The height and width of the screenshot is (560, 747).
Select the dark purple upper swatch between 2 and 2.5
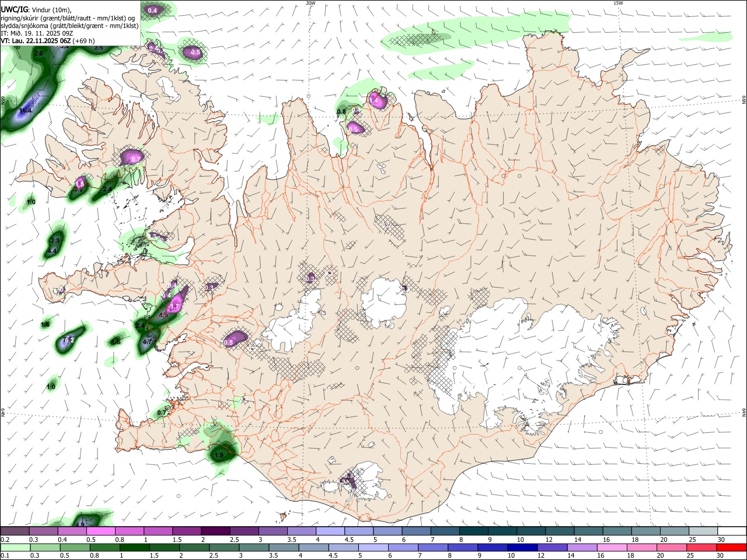tap(215, 531)
